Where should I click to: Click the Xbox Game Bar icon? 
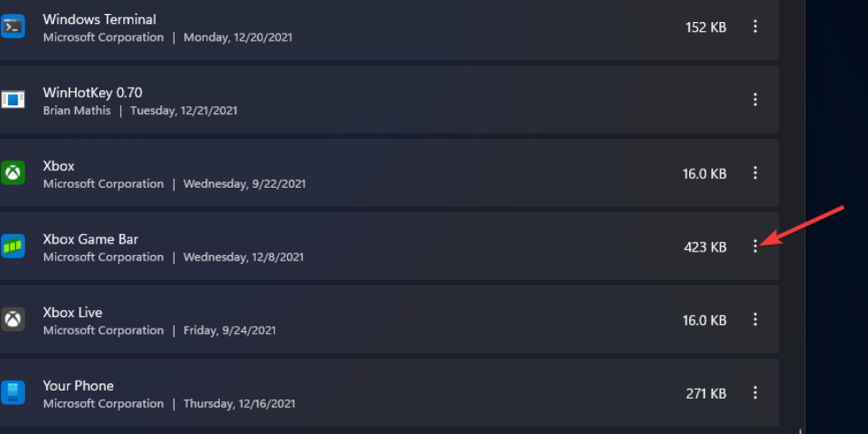pyautogui.click(x=12, y=246)
